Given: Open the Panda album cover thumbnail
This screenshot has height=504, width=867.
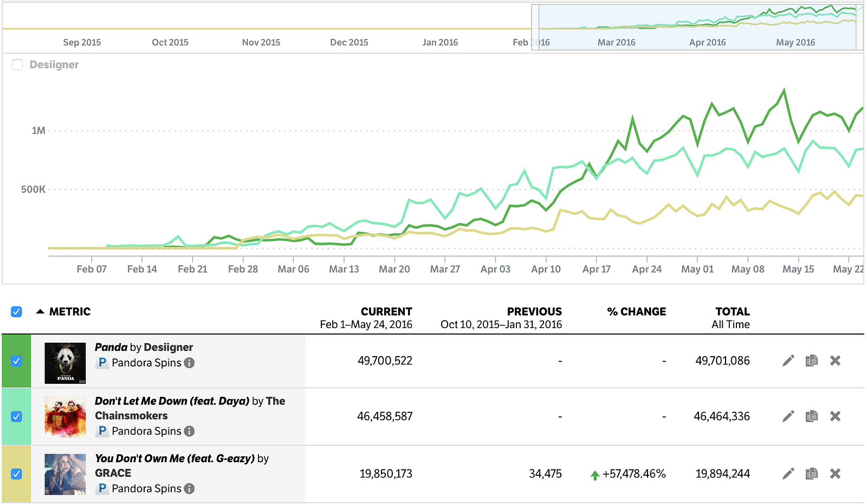Looking at the screenshot, I should point(65,363).
